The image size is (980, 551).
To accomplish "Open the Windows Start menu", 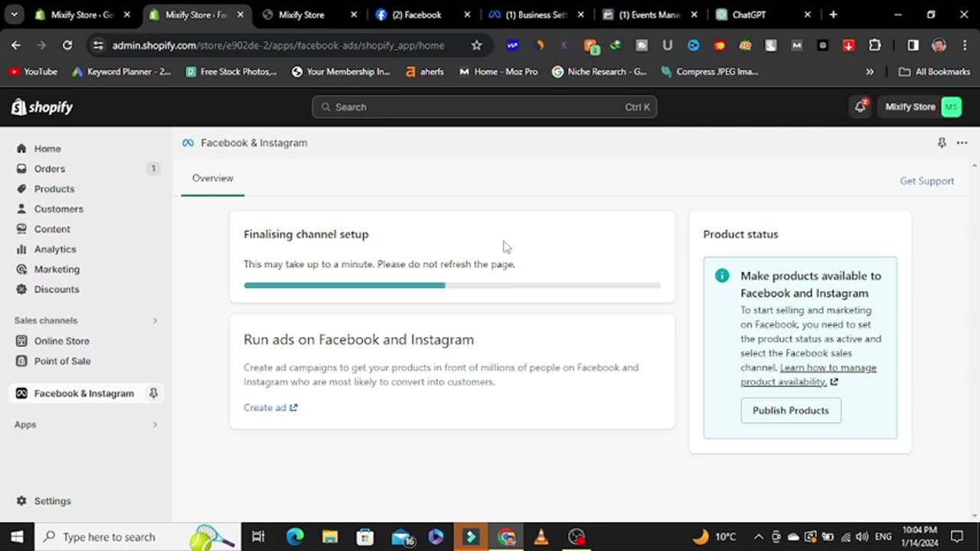I will (17, 536).
